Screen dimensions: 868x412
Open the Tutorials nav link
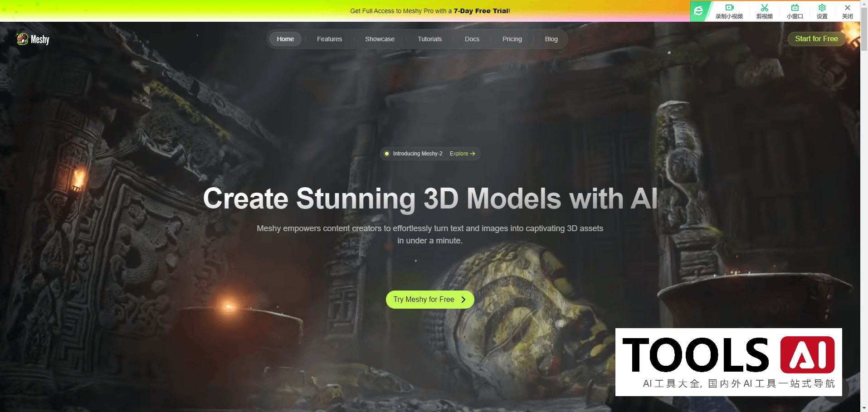(429, 39)
